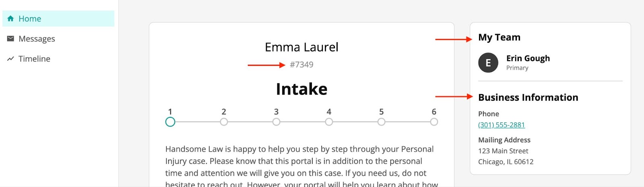Select step 1 on Intake progress

coord(170,122)
